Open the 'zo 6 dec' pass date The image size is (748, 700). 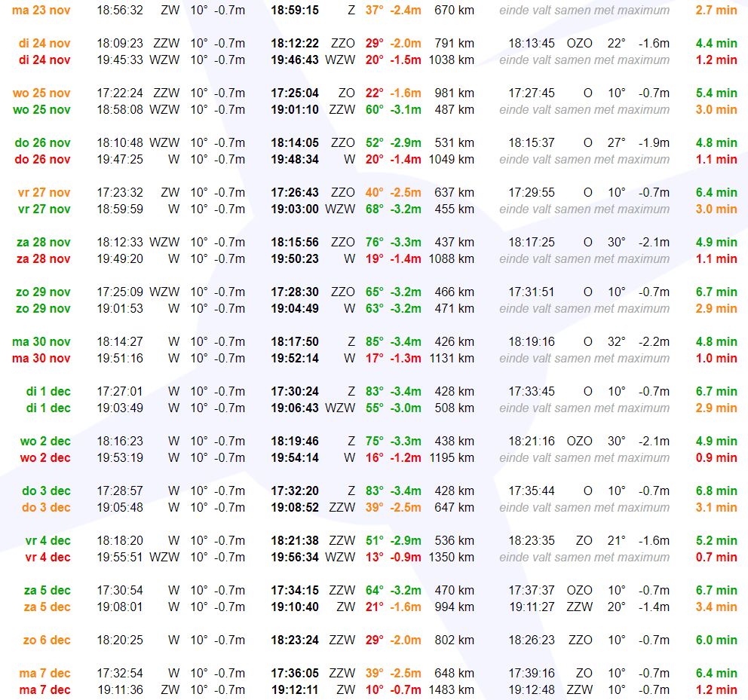pyautogui.click(x=47, y=640)
